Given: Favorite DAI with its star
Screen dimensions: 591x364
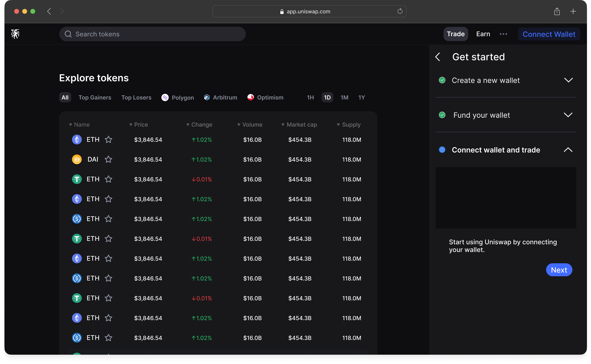Looking at the screenshot, I should click(x=109, y=159).
